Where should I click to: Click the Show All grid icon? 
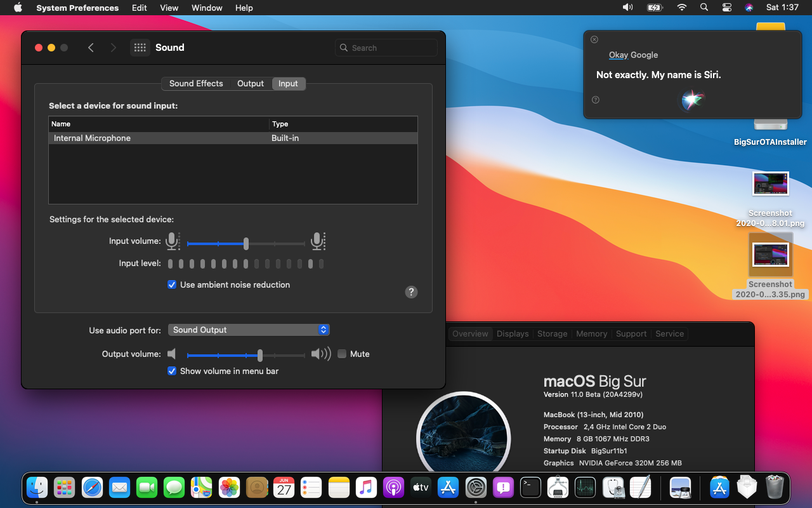(140, 48)
